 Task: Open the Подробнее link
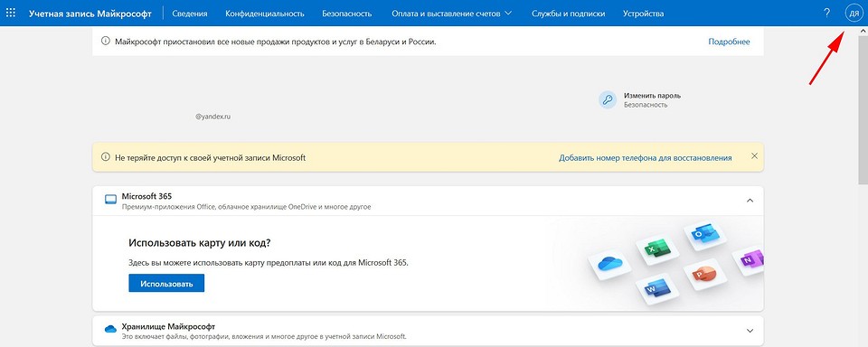(729, 42)
